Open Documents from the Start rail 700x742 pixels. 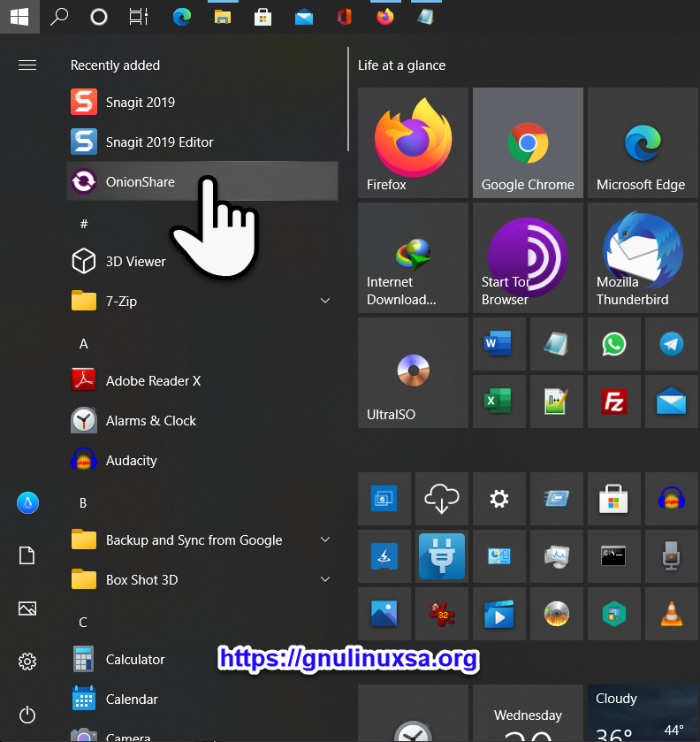coord(27,555)
